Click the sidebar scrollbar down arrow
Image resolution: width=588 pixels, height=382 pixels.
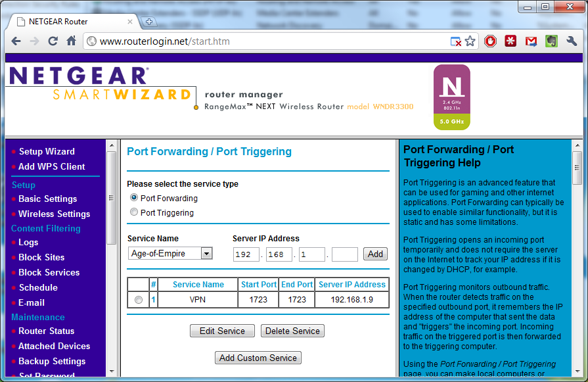click(112, 371)
